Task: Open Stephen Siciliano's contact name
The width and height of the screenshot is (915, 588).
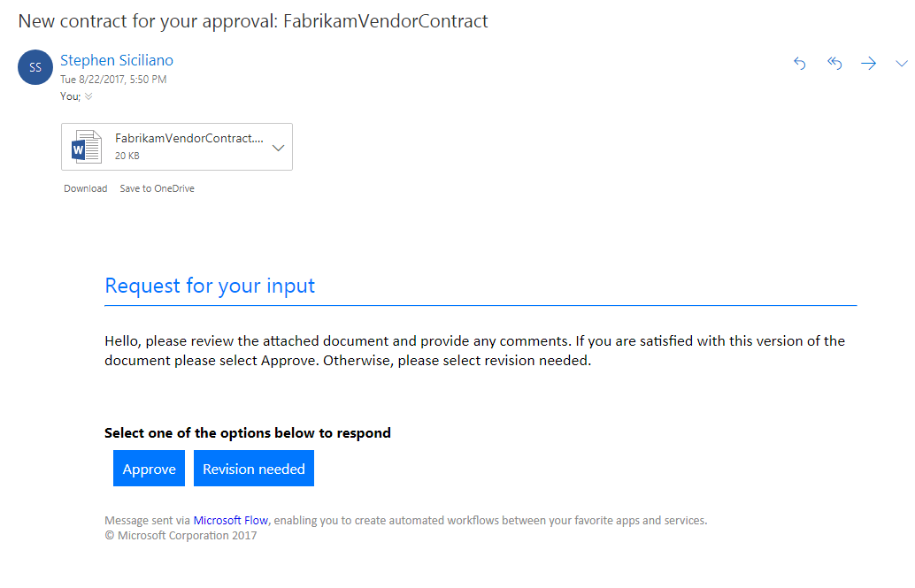Action: coord(117,60)
